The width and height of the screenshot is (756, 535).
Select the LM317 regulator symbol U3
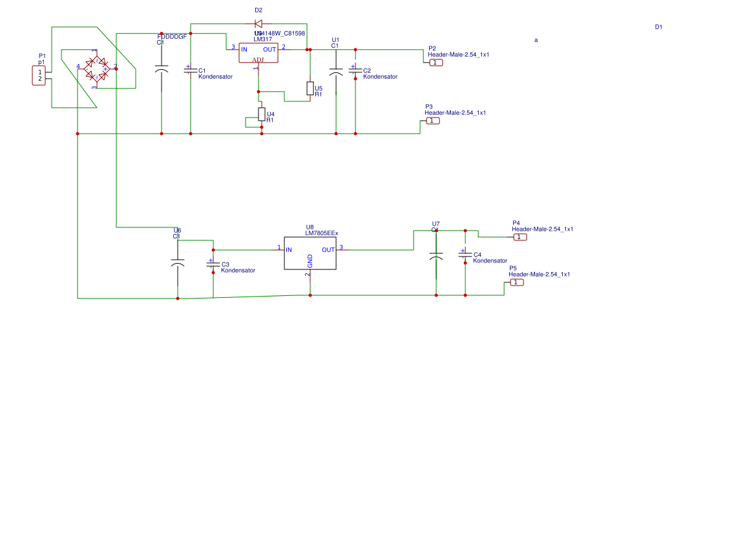[258, 52]
